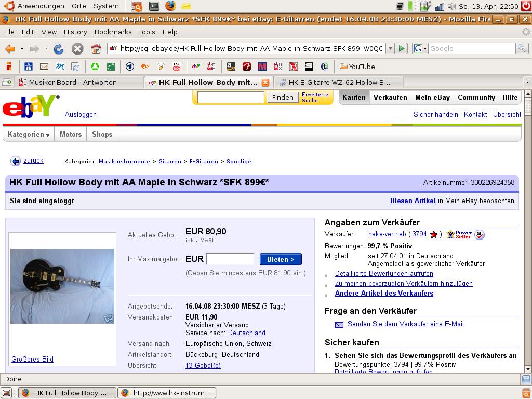The width and height of the screenshot is (532, 399).
Task: Open the Tools menu
Action: coord(147,32)
